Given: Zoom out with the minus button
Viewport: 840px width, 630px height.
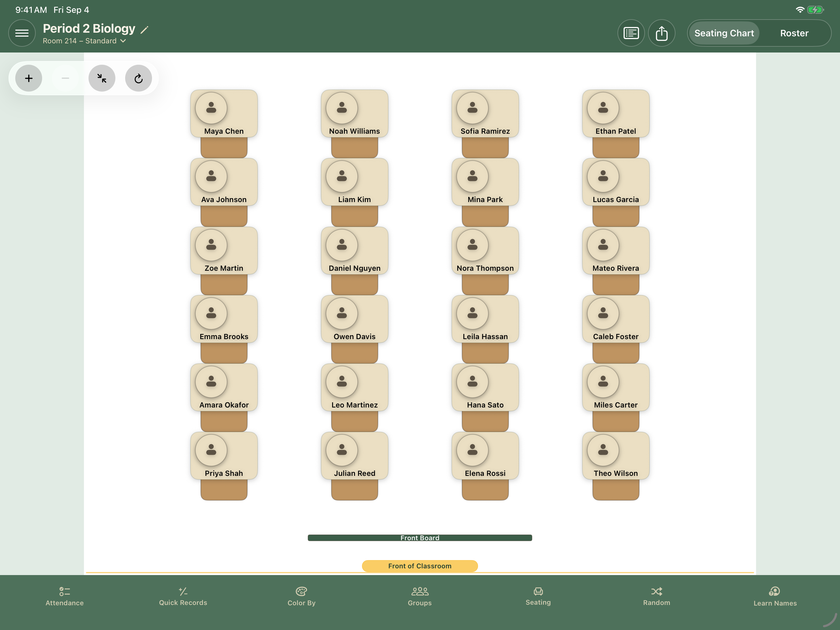Looking at the screenshot, I should click(x=65, y=78).
